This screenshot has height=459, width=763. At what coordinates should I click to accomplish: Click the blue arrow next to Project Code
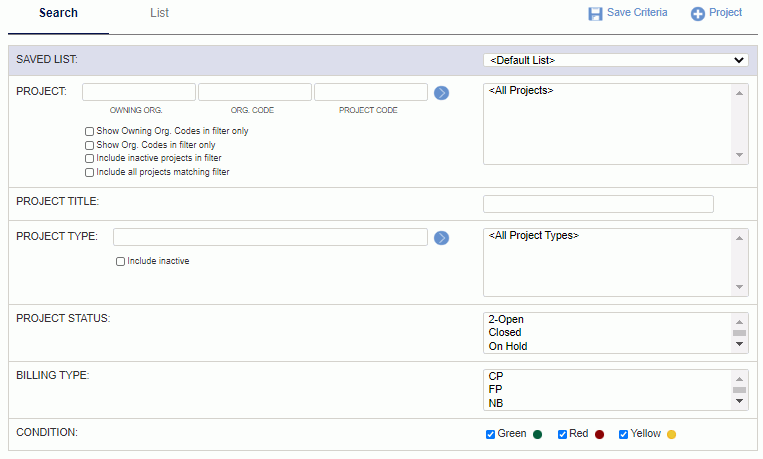[441, 93]
